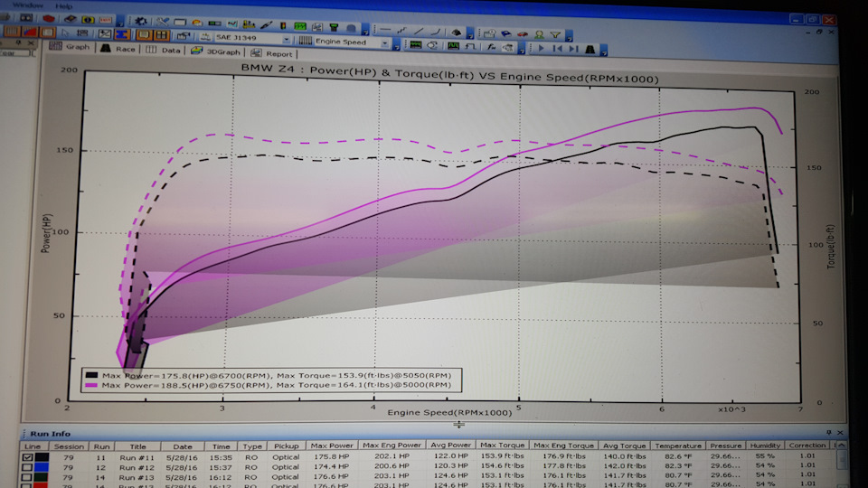Image resolution: width=868 pixels, height=488 pixels.
Task: Click the green oscilloscope display icon
Action: tap(300, 26)
